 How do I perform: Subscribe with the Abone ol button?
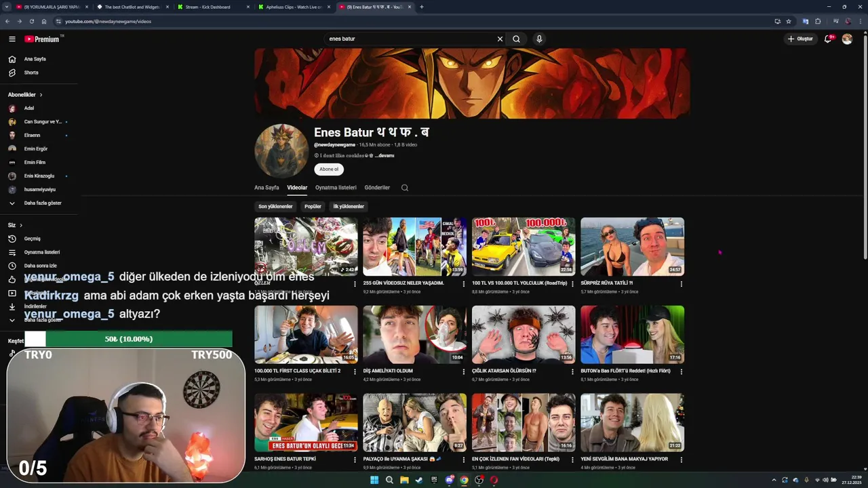click(x=329, y=169)
